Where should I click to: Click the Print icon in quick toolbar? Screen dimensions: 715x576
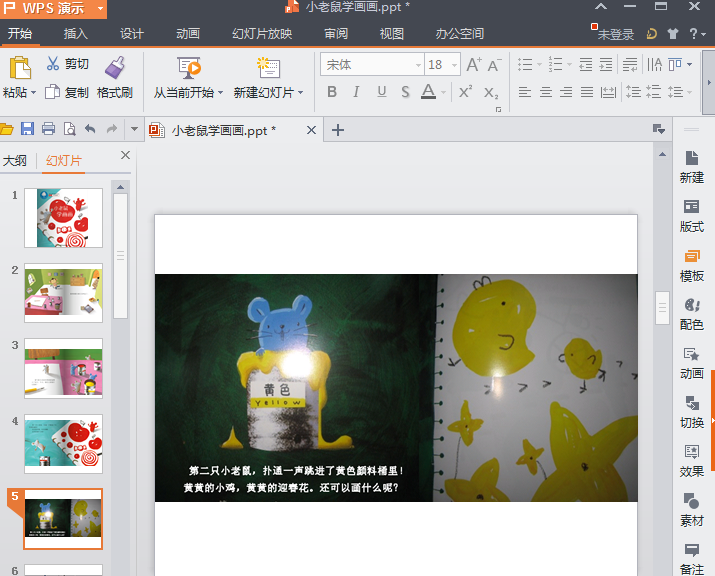pos(48,129)
